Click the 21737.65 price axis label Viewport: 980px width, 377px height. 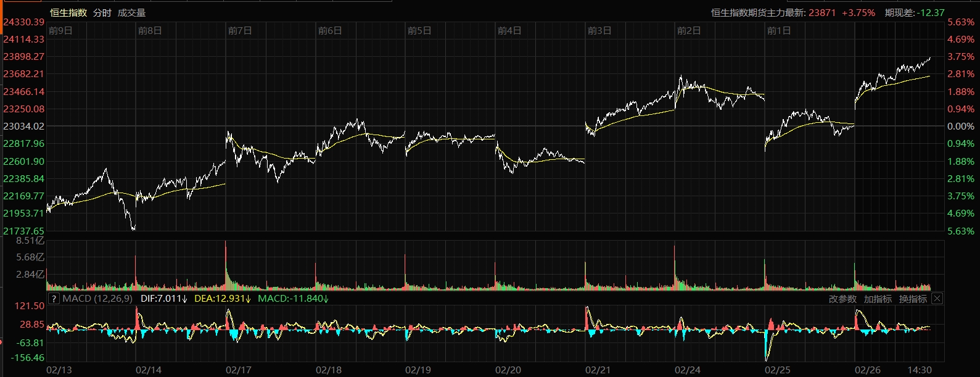(24, 231)
